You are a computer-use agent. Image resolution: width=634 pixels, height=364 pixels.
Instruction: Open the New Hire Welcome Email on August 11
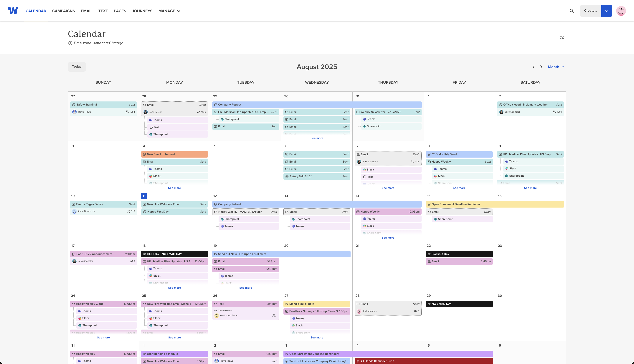pyautogui.click(x=174, y=204)
